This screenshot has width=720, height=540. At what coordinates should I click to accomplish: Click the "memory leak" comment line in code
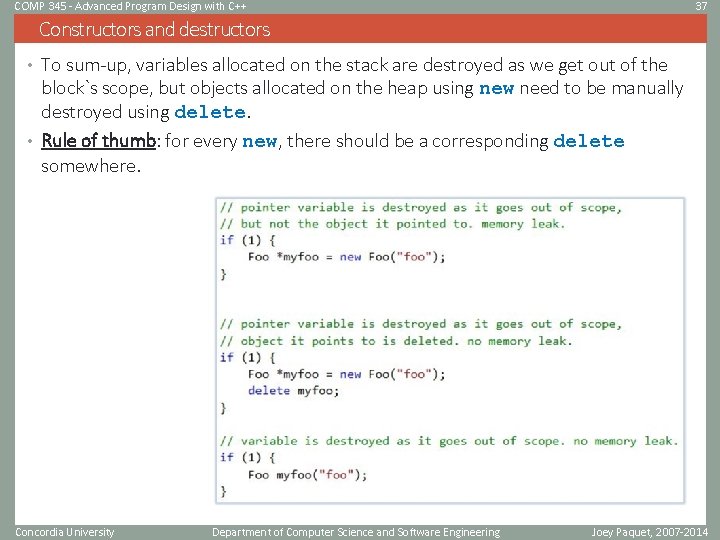coord(392,224)
